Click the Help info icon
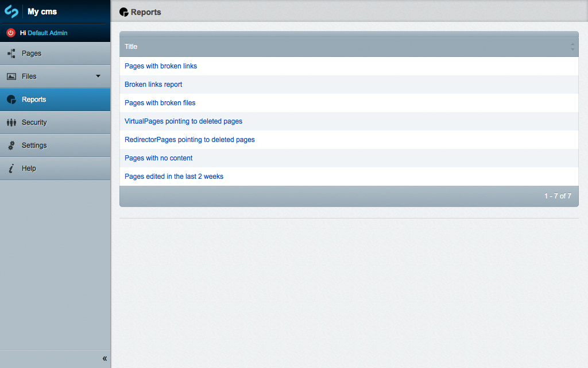 coord(11,168)
